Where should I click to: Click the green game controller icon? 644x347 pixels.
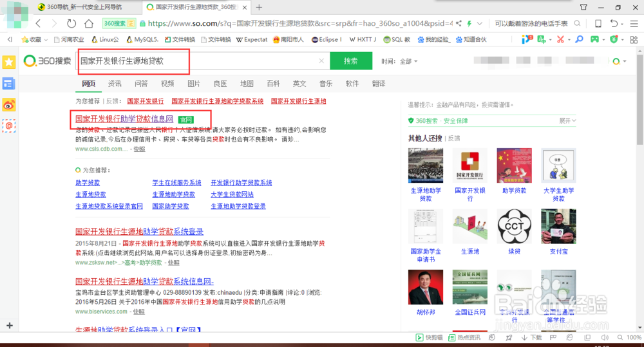tap(594, 39)
